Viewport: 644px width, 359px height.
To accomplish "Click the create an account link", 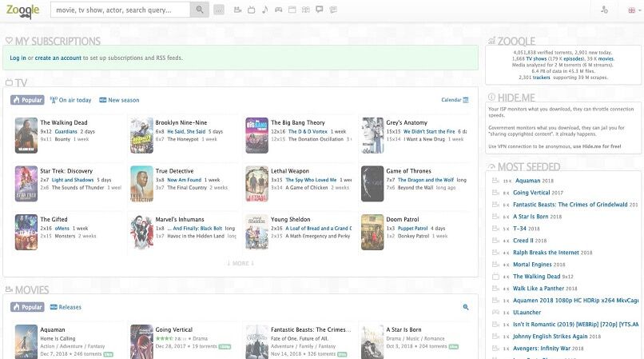I will (58, 58).
